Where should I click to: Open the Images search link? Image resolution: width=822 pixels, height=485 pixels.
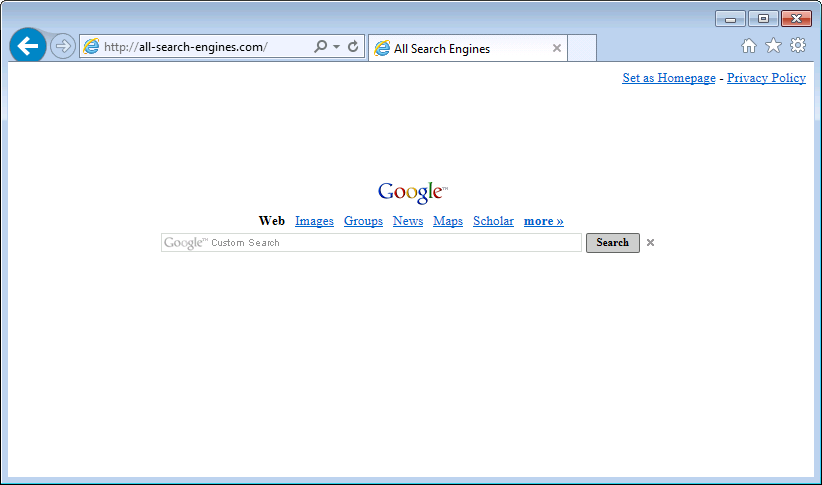(x=315, y=221)
